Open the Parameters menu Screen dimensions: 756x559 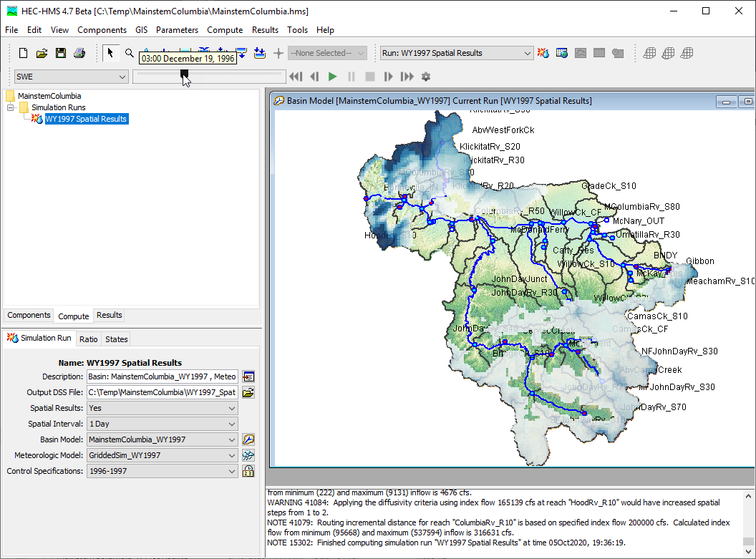coord(177,30)
